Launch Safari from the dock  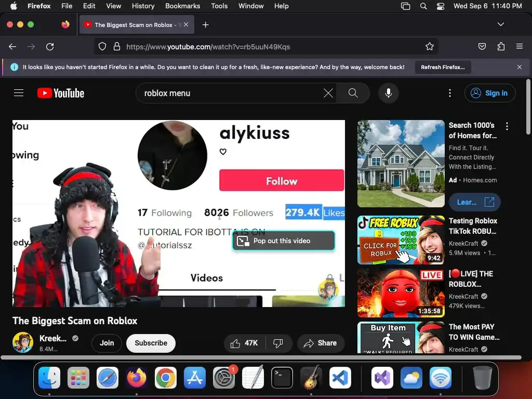pos(108,378)
